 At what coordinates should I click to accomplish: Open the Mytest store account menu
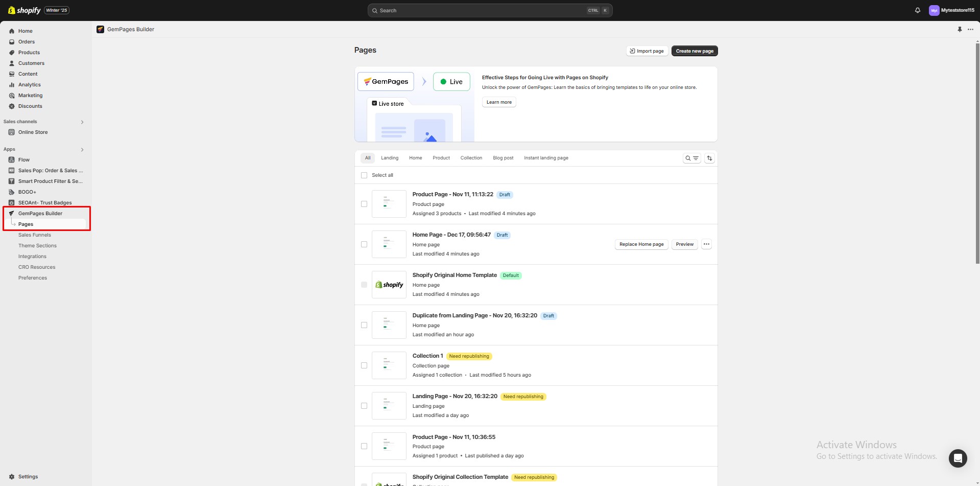951,10
